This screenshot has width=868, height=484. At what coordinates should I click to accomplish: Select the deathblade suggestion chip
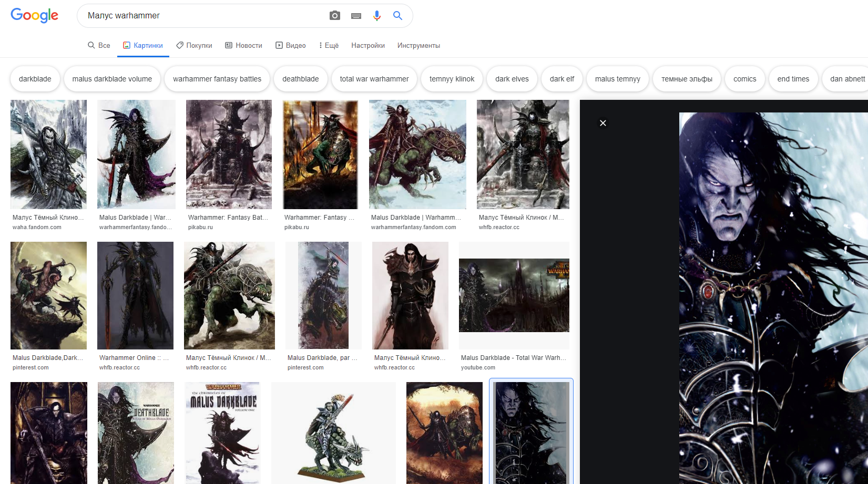(301, 79)
